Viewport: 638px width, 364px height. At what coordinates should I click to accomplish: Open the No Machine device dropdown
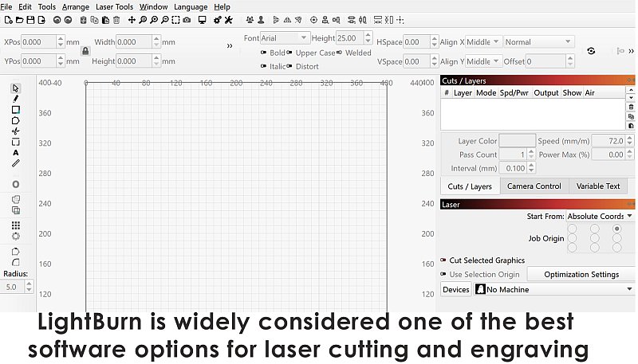(x=554, y=290)
